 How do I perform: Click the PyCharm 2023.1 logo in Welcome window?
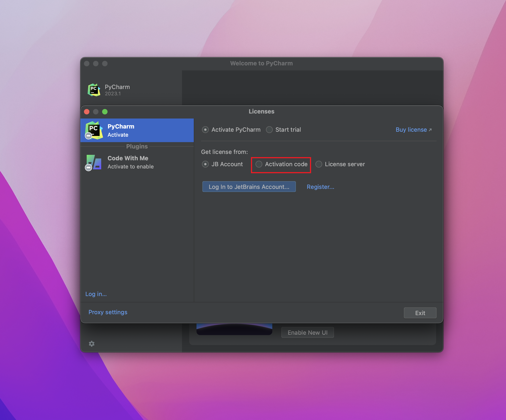click(94, 90)
